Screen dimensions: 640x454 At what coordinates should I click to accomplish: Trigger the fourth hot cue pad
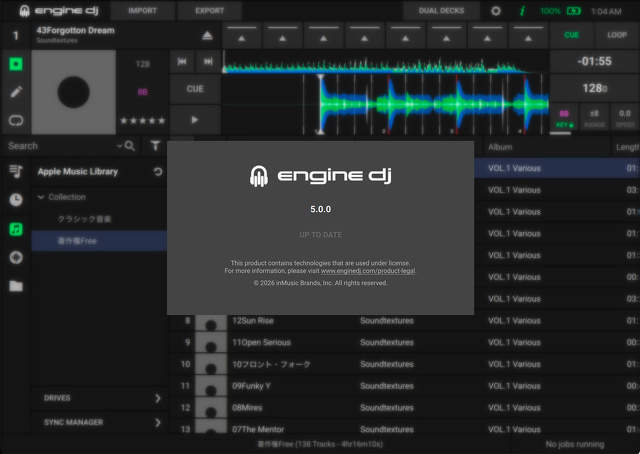[x=364, y=36]
